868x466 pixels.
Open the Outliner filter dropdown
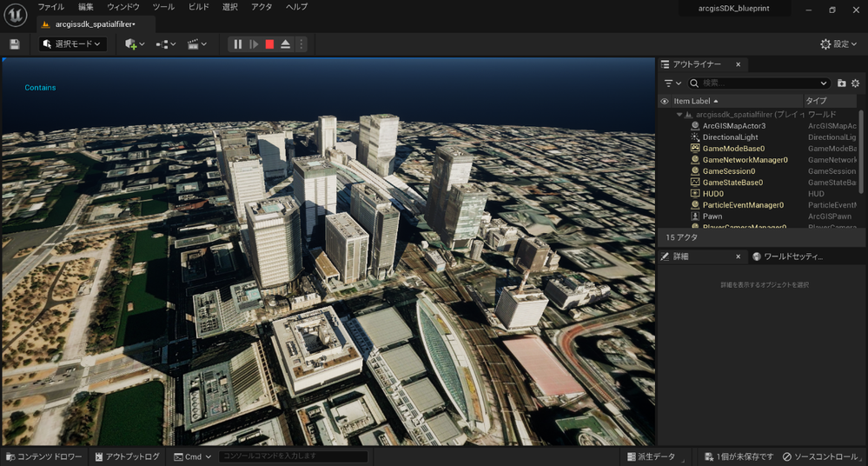[x=673, y=83]
